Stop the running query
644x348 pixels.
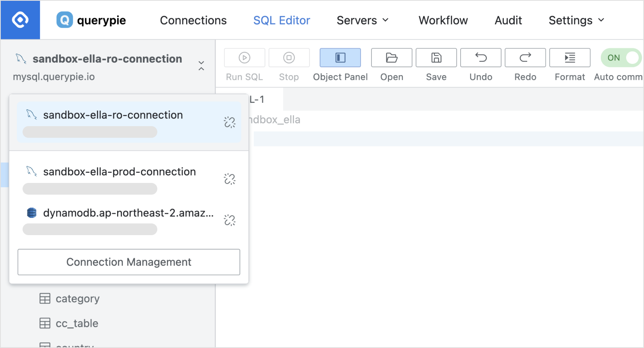coord(289,58)
